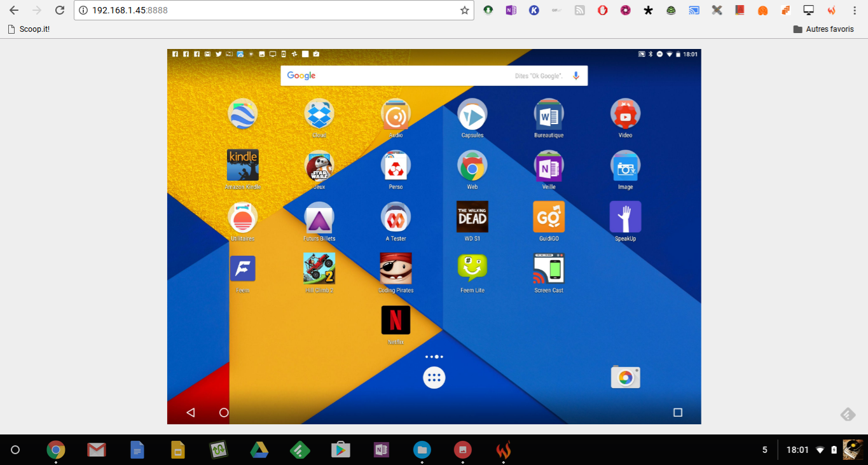Open the Audio folder

(x=396, y=115)
